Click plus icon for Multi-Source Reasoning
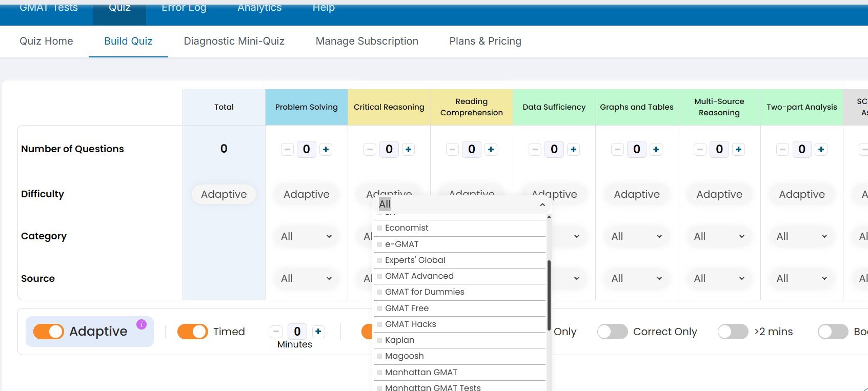This screenshot has height=391, width=868. [738, 150]
